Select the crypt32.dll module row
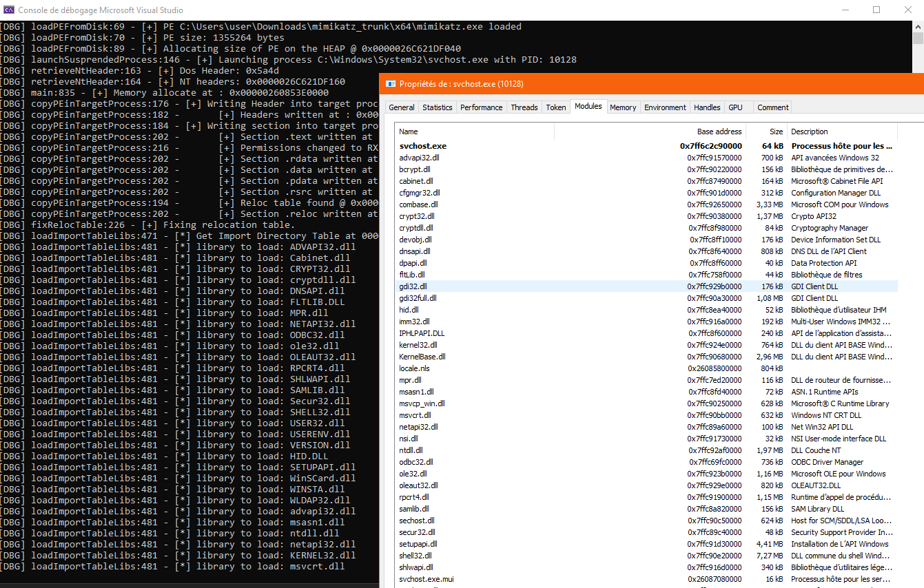This screenshot has height=588, width=924. coord(646,216)
